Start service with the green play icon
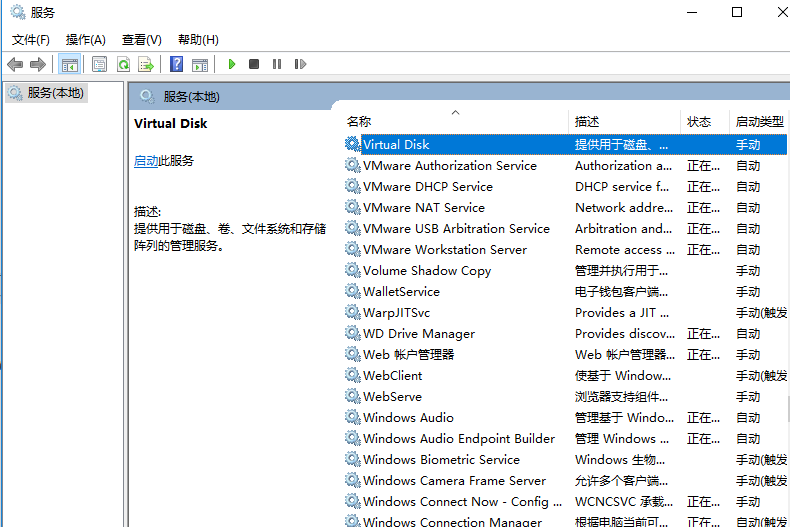 click(232, 64)
